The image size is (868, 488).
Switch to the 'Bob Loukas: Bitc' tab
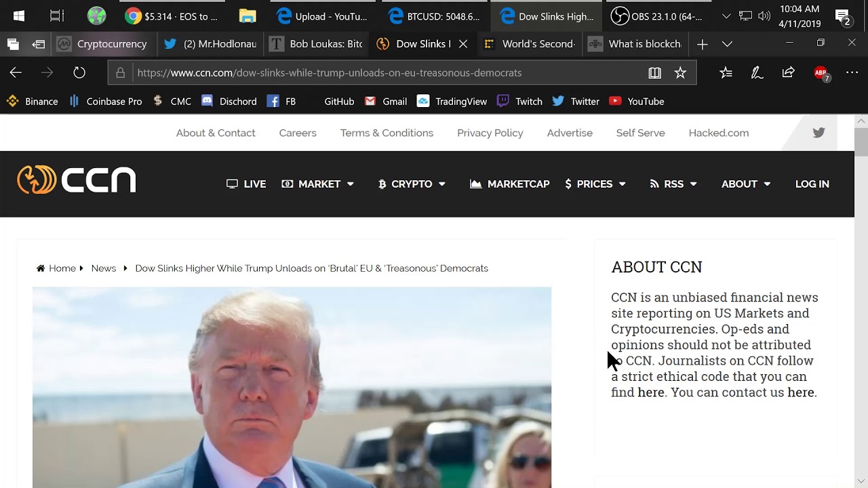[317, 44]
